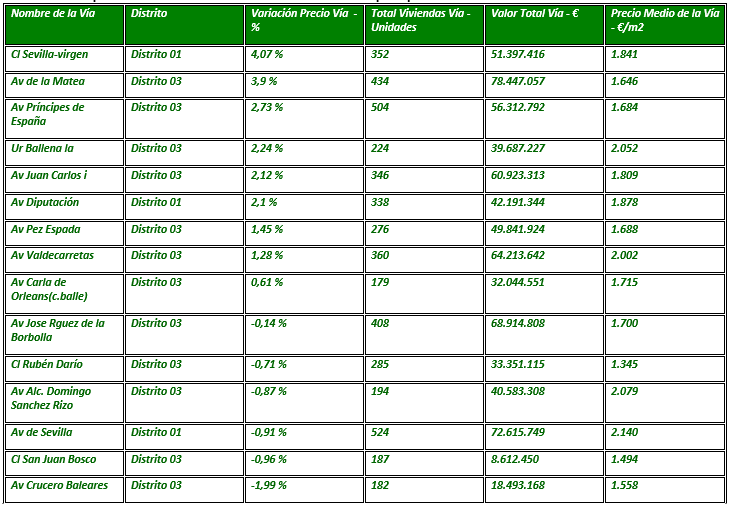731x509 pixels.
Task: Select the 'Ur Ballena la' street name
Action: coord(43,148)
